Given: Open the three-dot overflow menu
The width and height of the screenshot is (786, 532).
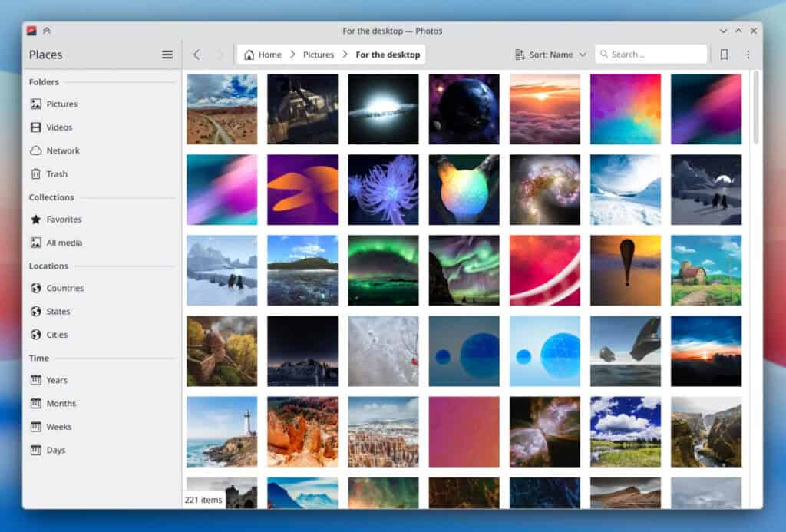Looking at the screenshot, I should tap(748, 55).
